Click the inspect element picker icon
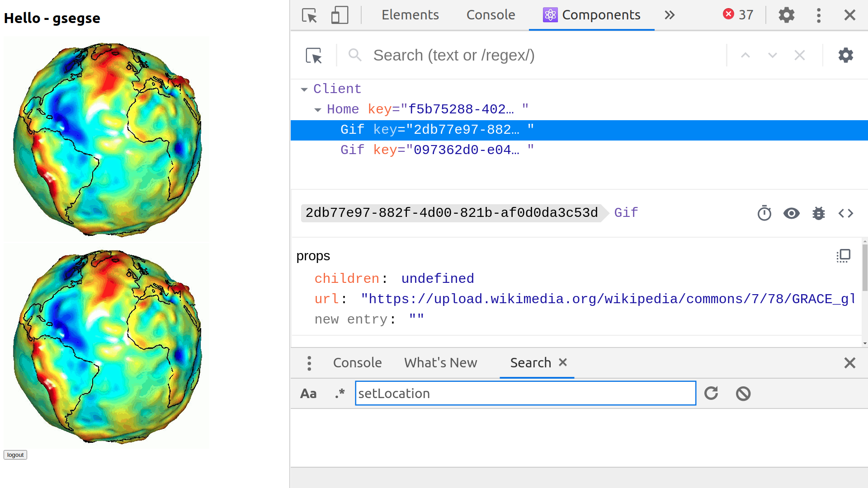 click(310, 15)
